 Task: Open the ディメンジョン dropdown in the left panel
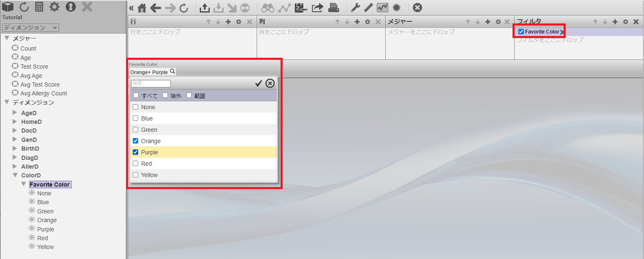30,28
